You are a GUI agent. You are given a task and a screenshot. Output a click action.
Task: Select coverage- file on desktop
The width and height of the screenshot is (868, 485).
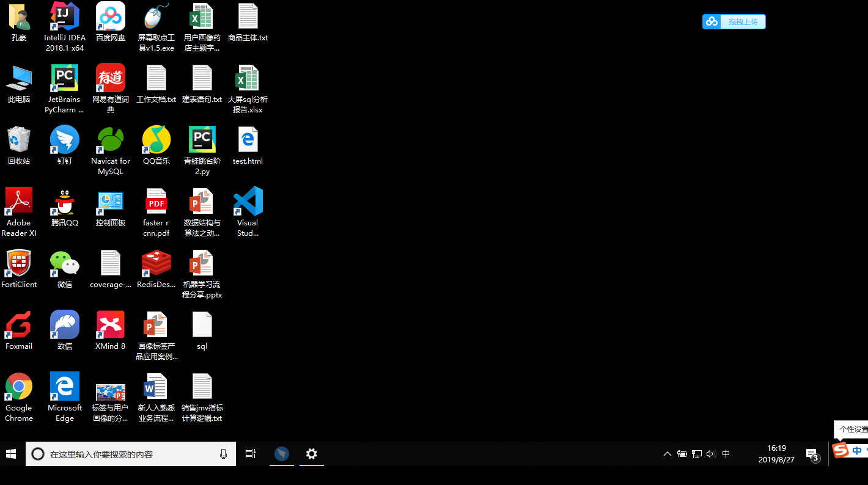[x=111, y=269]
